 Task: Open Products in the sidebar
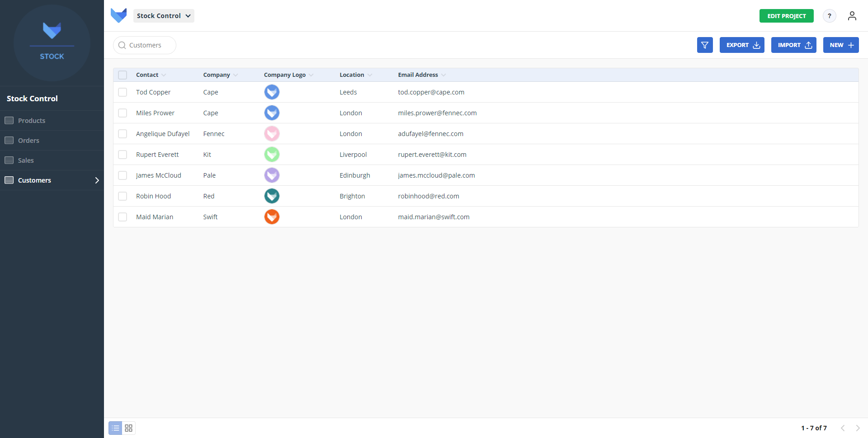tap(32, 121)
